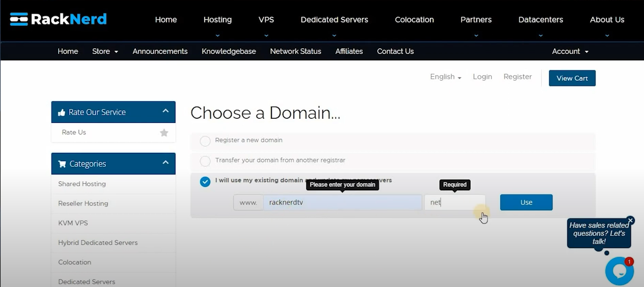
Task: Collapse the Categories panel chevron
Action: click(x=165, y=162)
